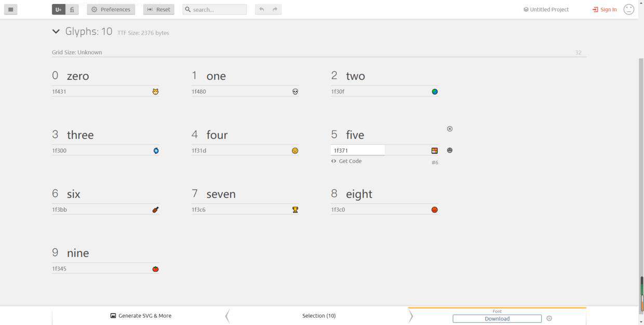Open font download settings gear

tap(549, 319)
